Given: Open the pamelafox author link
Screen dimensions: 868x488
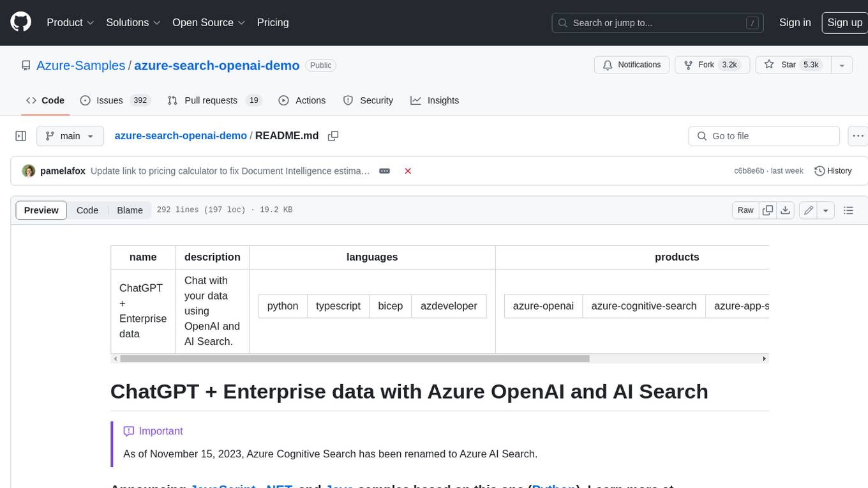Looking at the screenshot, I should click(63, 171).
